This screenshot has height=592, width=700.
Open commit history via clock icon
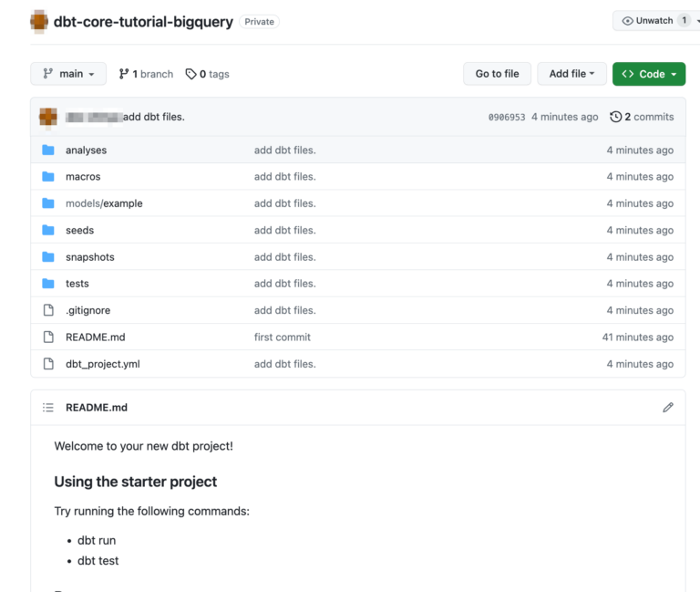click(616, 117)
